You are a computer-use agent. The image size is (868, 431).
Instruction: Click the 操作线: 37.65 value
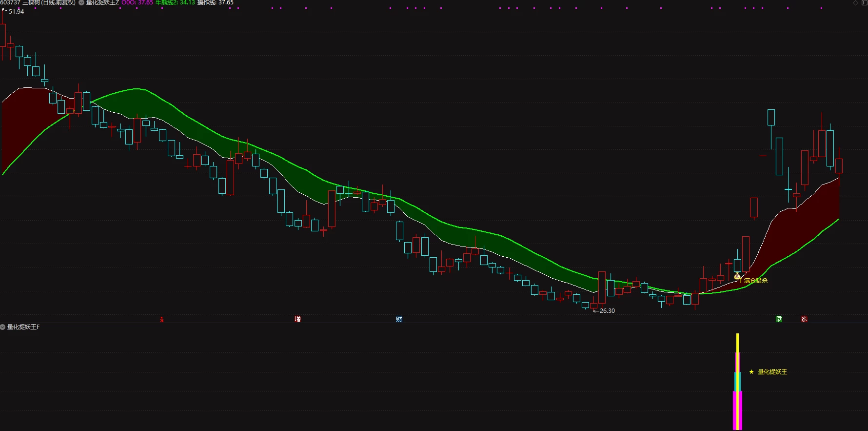click(216, 2)
